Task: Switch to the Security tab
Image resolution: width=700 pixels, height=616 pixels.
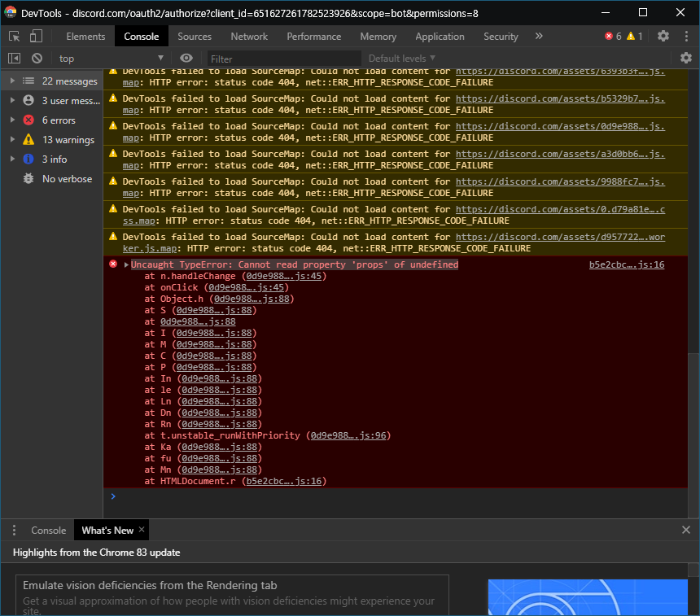Action: click(x=501, y=37)
